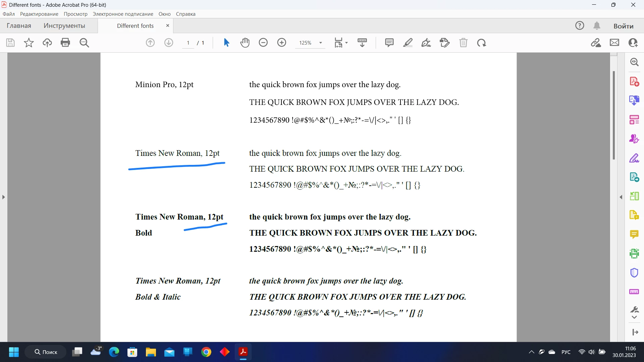Image resolution: width=644 pixels, height=362 pixels.
Task: Expand the page fit options dropdown
Action: click(346, 43)
